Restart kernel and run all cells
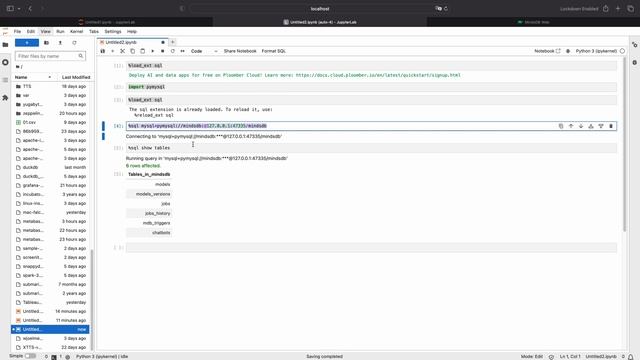 tap(182, 51)
